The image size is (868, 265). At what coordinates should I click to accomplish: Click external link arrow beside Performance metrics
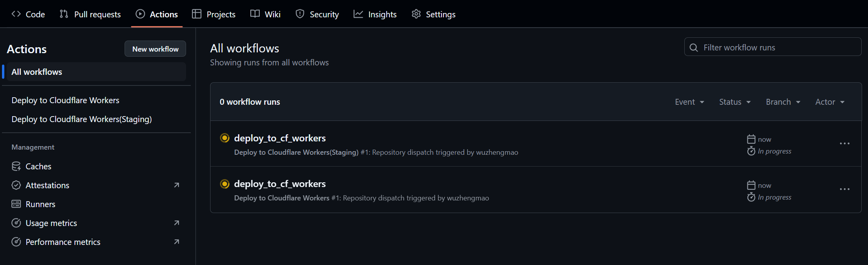[x=177, y=242]
